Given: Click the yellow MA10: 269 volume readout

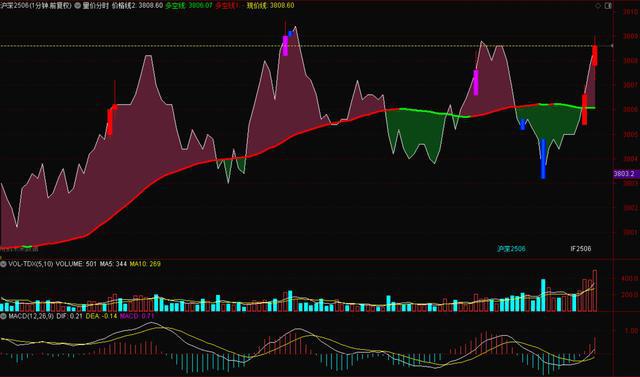Looking at the screenshot, I should pos(145,264).
